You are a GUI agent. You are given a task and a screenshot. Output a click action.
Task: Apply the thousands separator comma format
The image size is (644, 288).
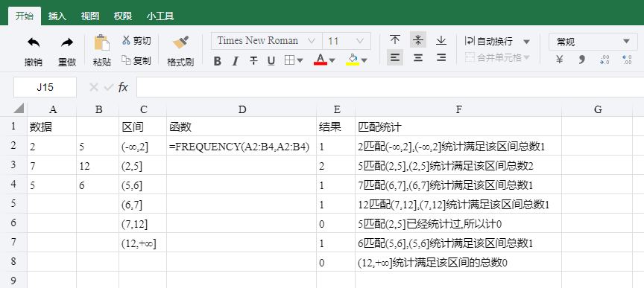pos(581,60)
